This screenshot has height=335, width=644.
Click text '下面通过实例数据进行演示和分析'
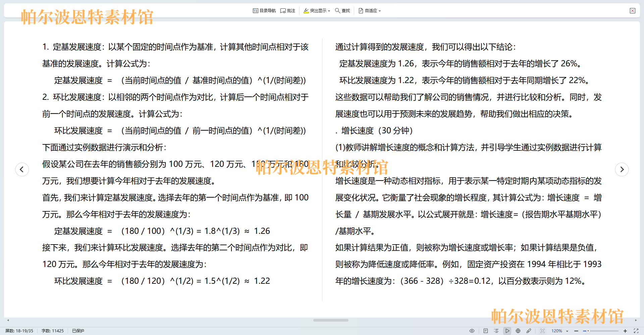click(x=103, y=147)
